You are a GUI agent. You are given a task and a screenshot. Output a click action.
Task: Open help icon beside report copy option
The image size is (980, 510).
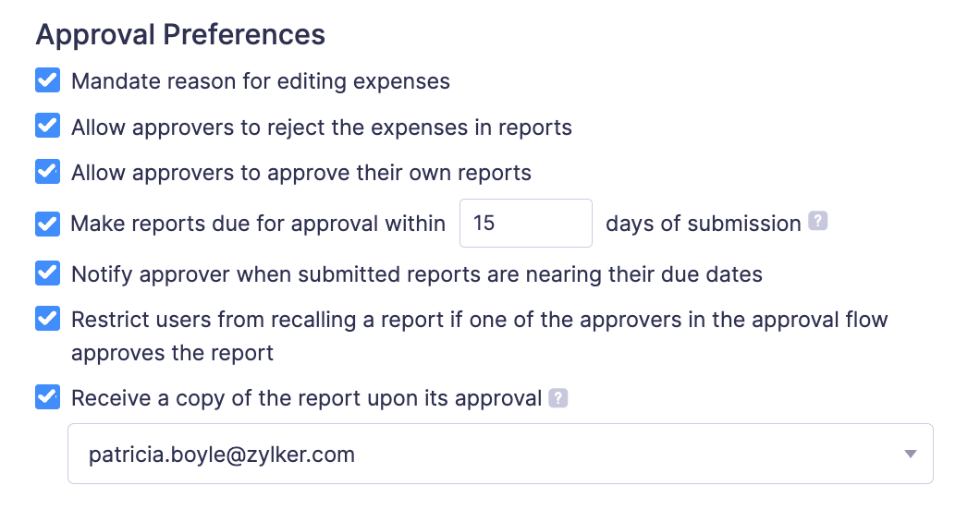pos(557,398)
